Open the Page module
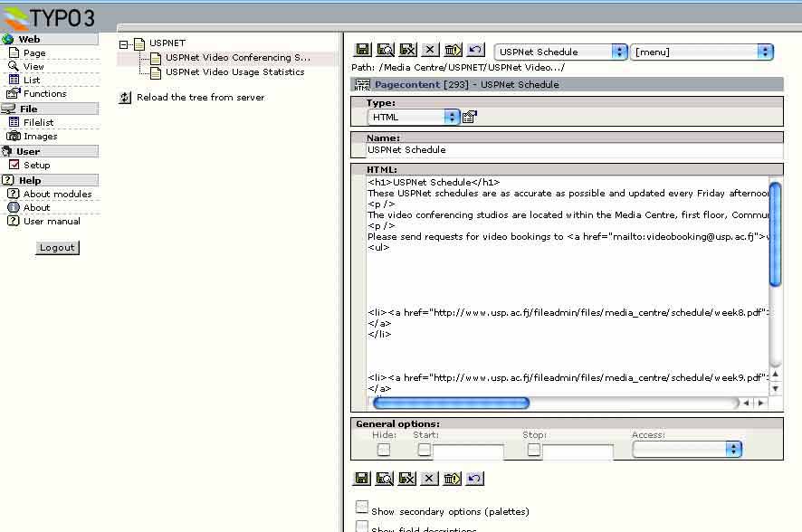 click(x=34, y=52)
